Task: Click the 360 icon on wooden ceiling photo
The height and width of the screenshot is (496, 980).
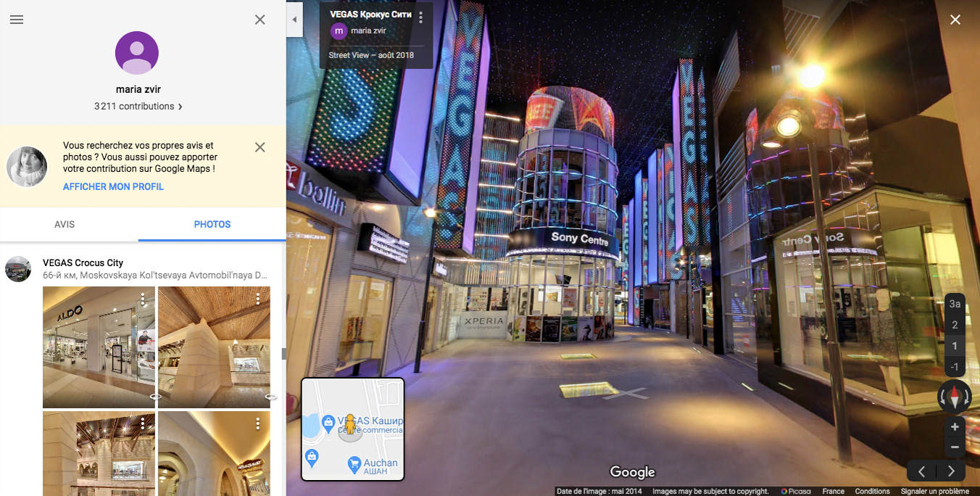Action: tap(271, 397)
